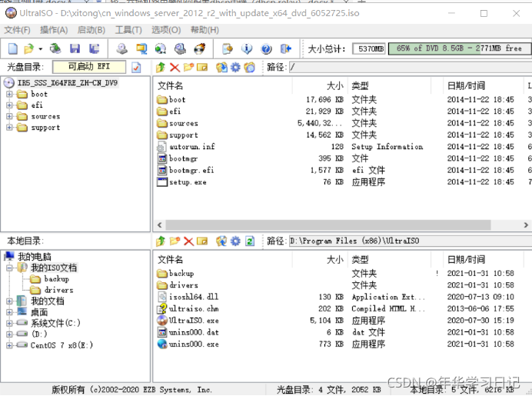Click the blue question mark Help icon
532x396 pixels.
[266, 49]
